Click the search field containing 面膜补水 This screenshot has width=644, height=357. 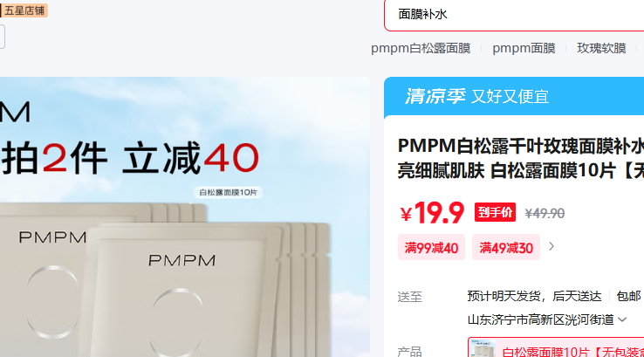click(514, 15)
